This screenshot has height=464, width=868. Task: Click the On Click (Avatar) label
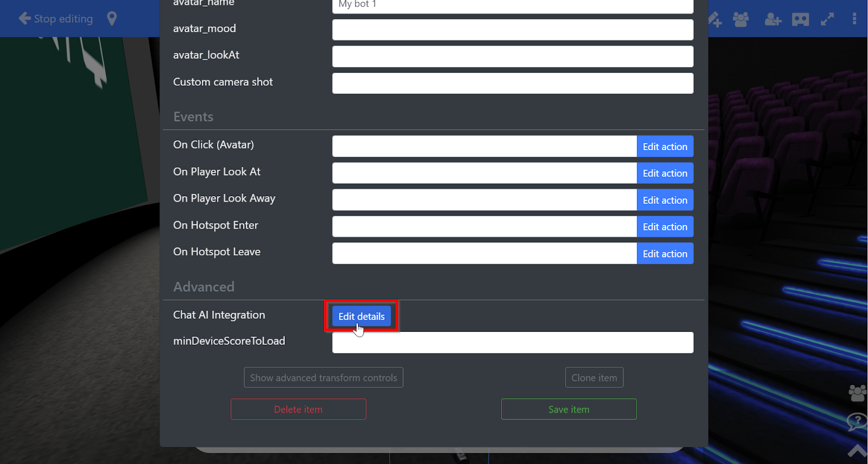[x=214, y=145]
